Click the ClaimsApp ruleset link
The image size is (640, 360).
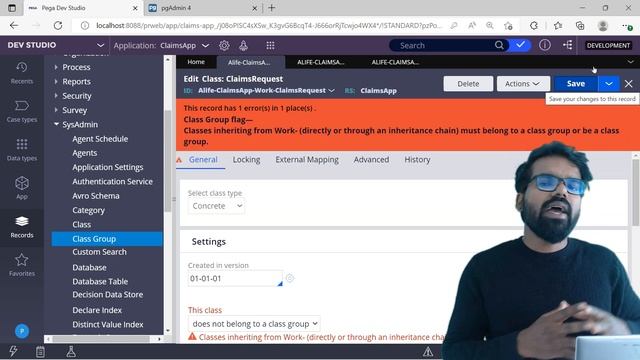[378, 91]
